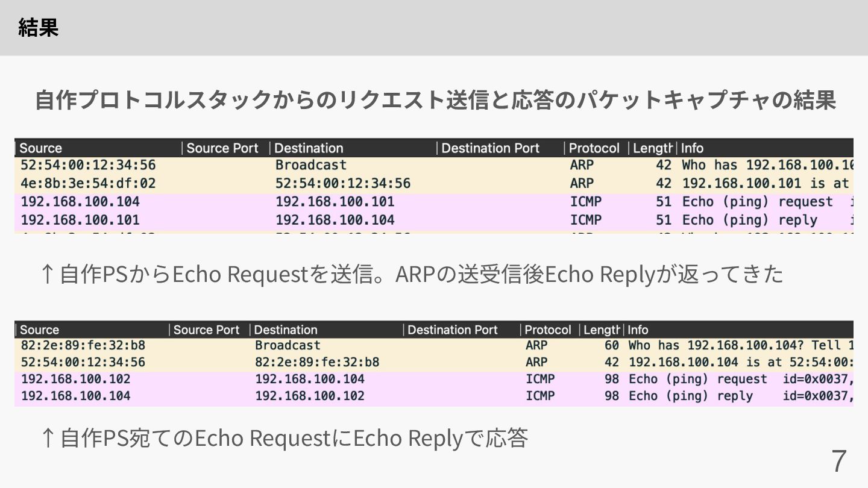Click Length header in top capture table

click(x=652, y=148)
